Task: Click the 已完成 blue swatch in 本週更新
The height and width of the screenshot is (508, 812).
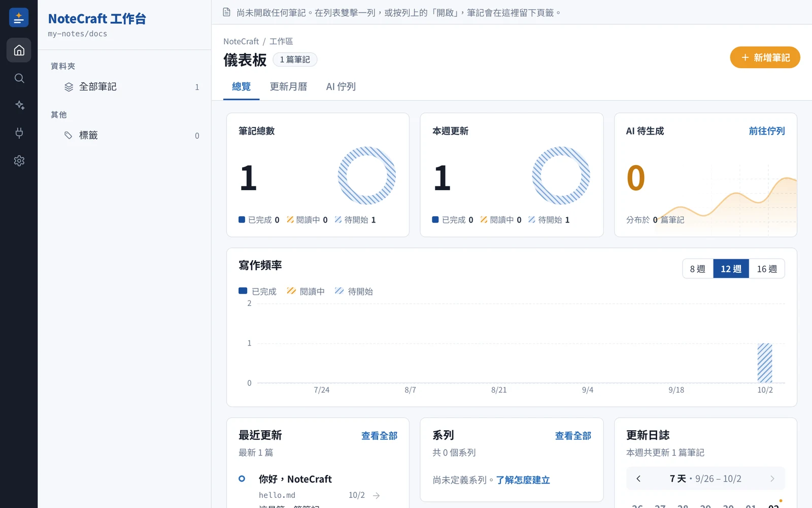Action: coord(435,219)
